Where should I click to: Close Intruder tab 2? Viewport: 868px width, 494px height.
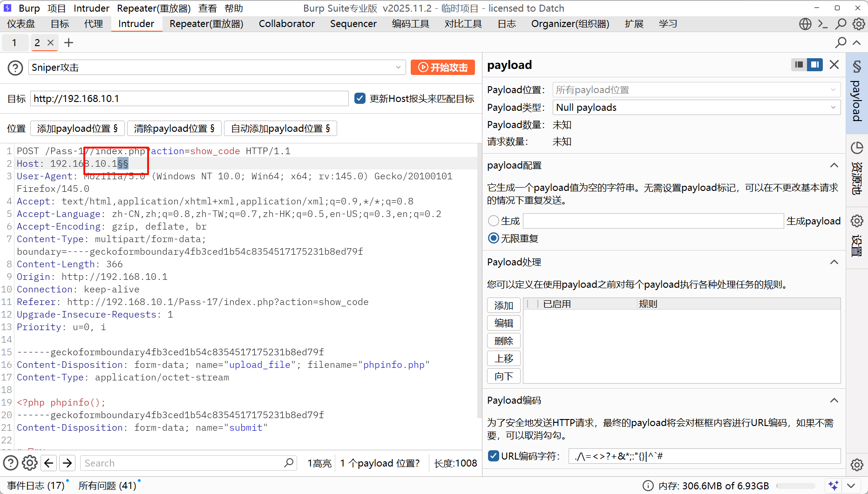[51, 43]
